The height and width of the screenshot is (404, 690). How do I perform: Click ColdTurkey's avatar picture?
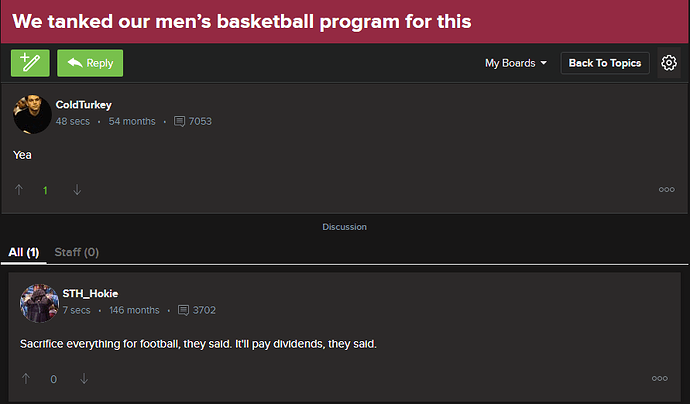point(32,114)
